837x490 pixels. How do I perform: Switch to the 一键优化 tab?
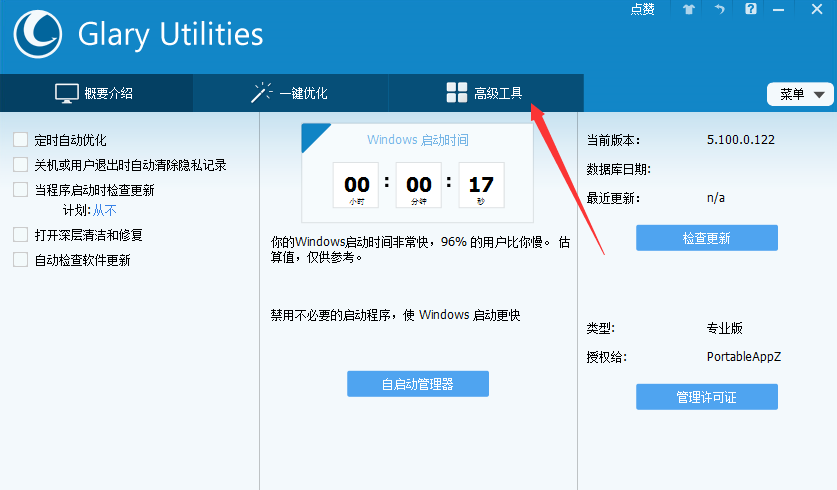[290, 93]
